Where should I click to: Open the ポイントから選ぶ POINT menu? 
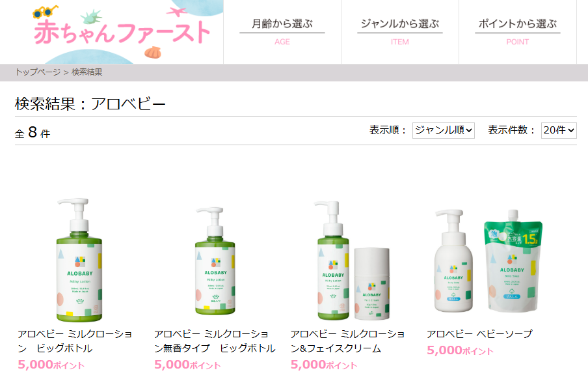[x=518, y=32]
